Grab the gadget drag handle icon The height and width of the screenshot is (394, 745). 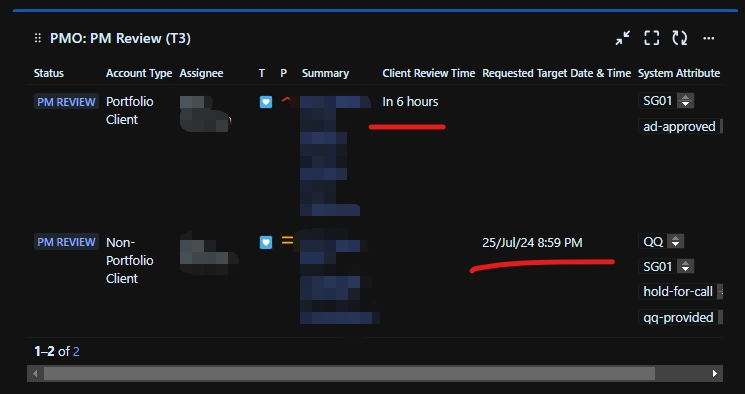pos(38,38)
